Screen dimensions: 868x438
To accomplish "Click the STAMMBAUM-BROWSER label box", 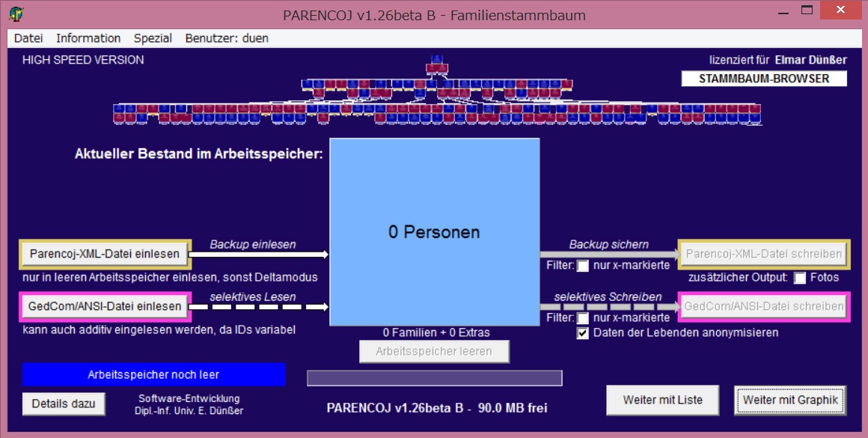I will [x=764, y=79].
